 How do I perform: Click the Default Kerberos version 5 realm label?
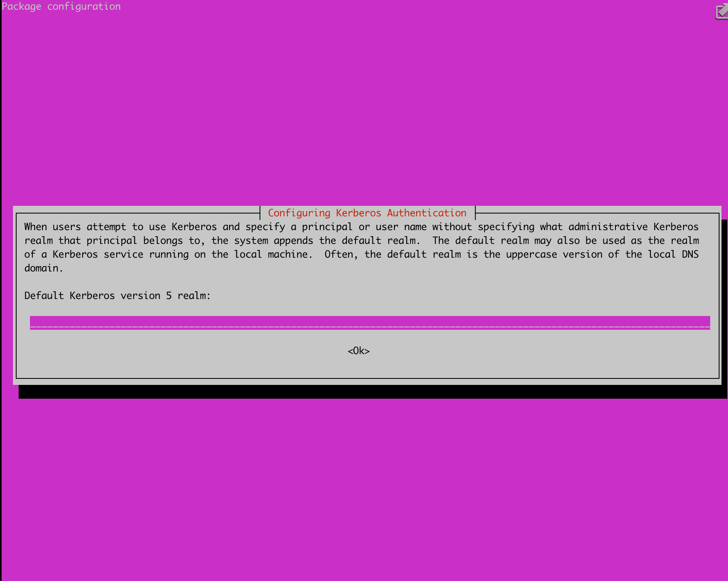pyautogui.click(x=117, y=295)
